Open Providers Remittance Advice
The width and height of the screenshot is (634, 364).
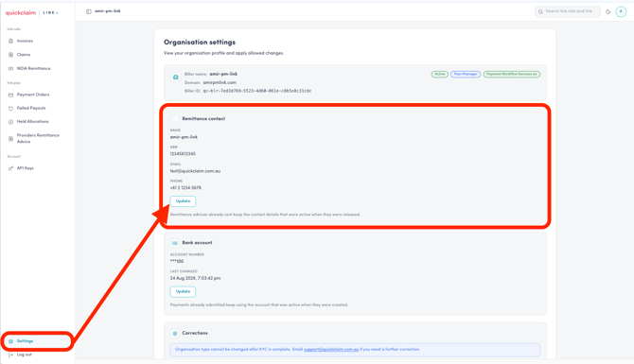click(x=38, y=138)
